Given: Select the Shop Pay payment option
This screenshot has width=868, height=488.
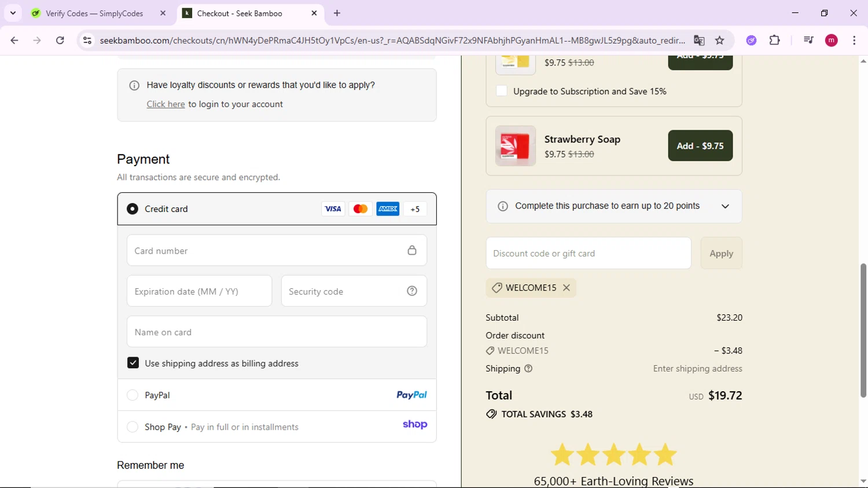Looking at the screenshot, I should point(133,427).
